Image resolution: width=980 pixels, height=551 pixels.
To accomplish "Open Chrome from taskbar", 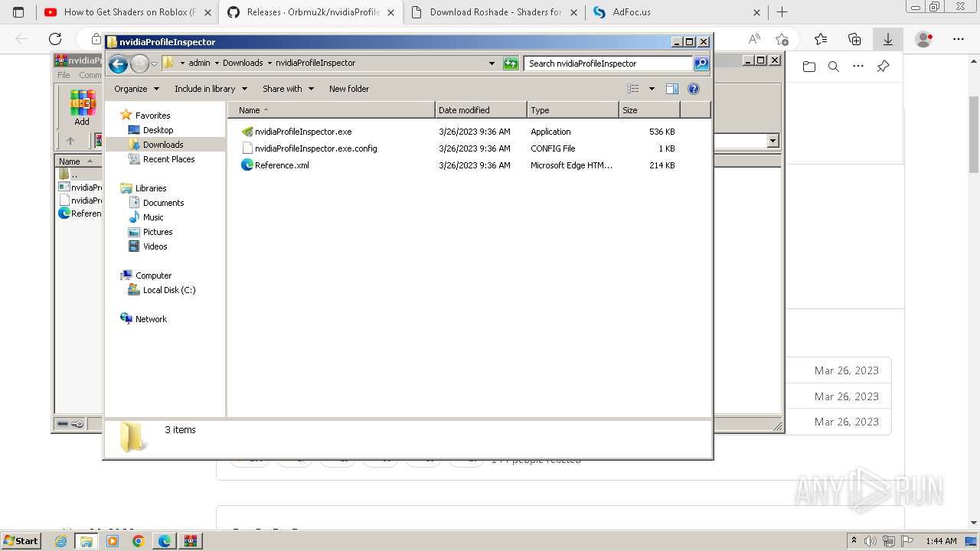I will pos(138,541).
